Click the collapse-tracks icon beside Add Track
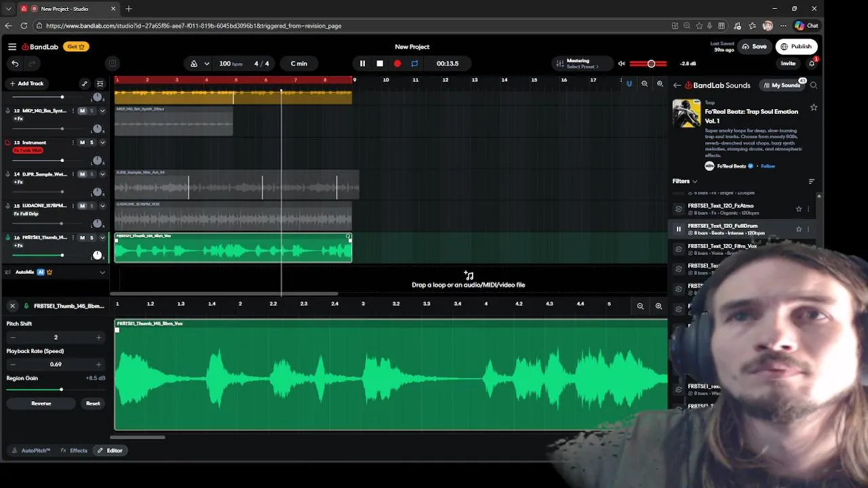The height and width of the screenshot is (488, 868). pyautogui.click(x=100, y=84)
